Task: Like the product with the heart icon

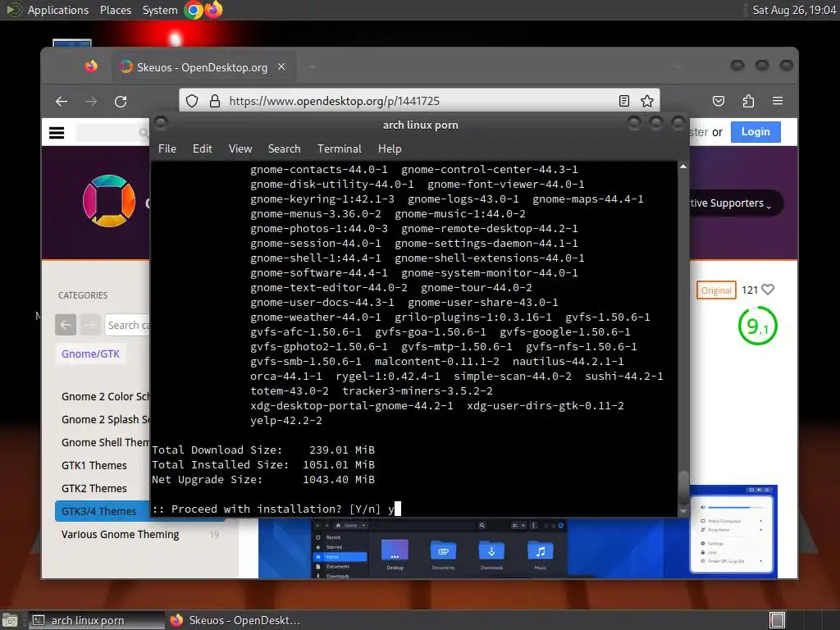Action: (x=768, y=290)
